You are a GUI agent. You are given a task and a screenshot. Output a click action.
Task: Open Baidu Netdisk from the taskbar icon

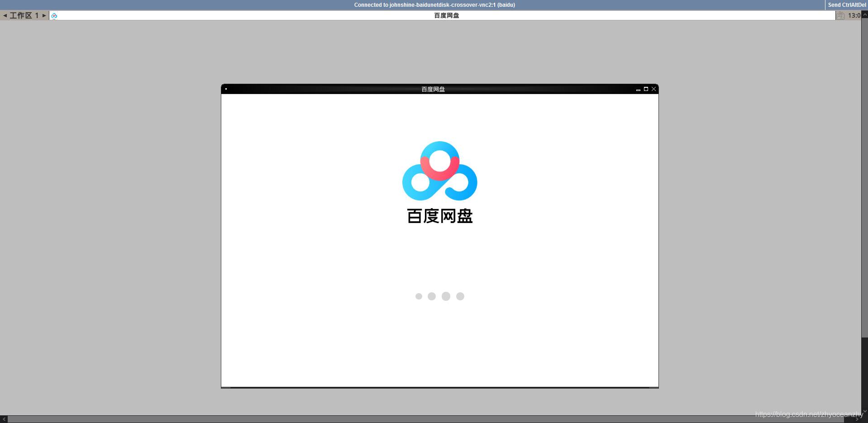[x=54, y=15]
